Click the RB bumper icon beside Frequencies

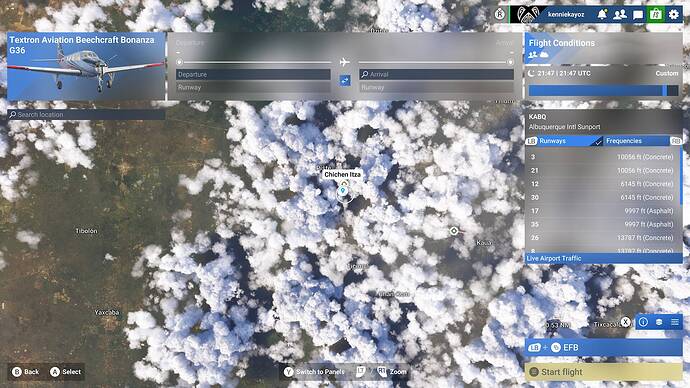click(x=675, y=141)
